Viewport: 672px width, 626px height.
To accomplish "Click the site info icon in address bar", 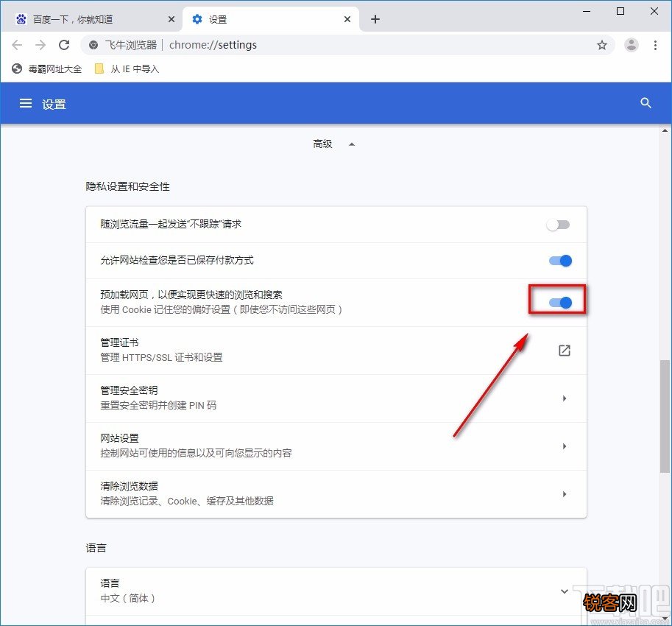I will click(x=93, y=45).
